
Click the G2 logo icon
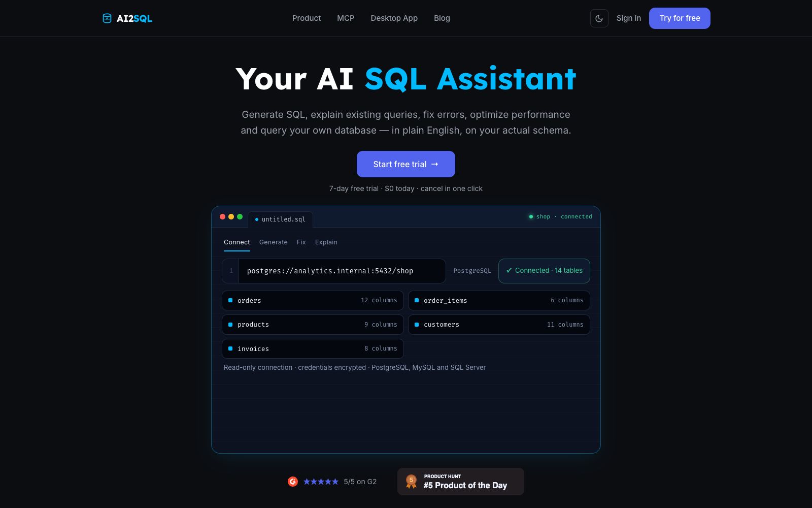[293, 482]
